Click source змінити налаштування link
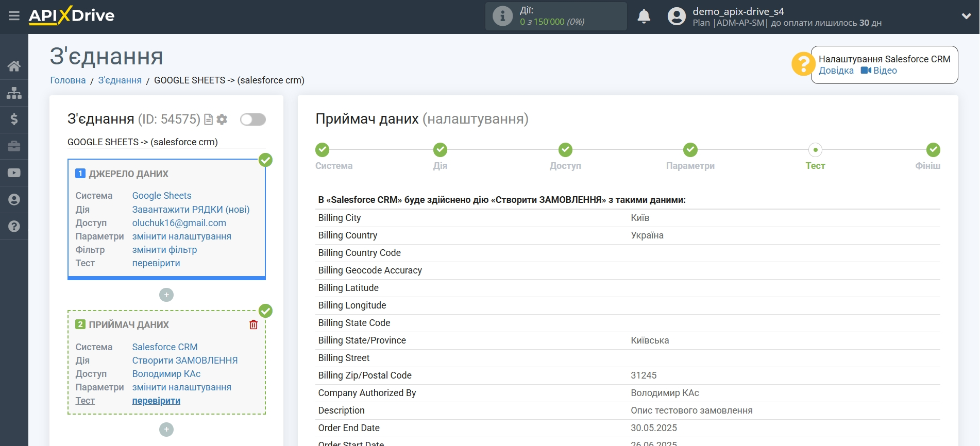Image resolution: width=980 pixels, height=446 pixels. click(181, 236)
